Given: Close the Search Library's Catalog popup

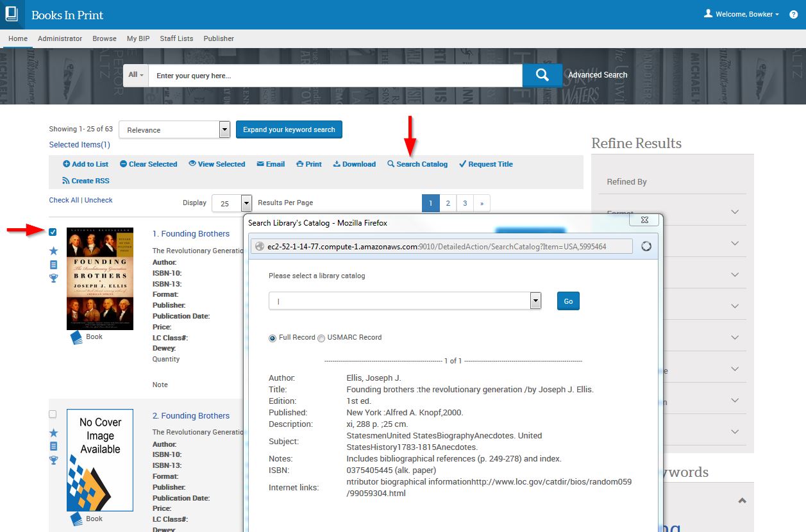Looking at the screenshot, I should [644, 220].
